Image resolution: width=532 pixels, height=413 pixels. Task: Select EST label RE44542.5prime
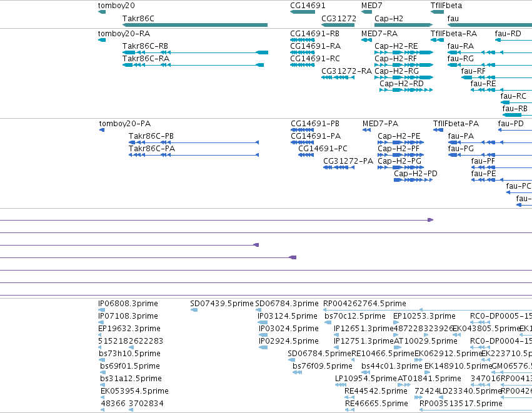pyautogui.click(x=376, y=391)
